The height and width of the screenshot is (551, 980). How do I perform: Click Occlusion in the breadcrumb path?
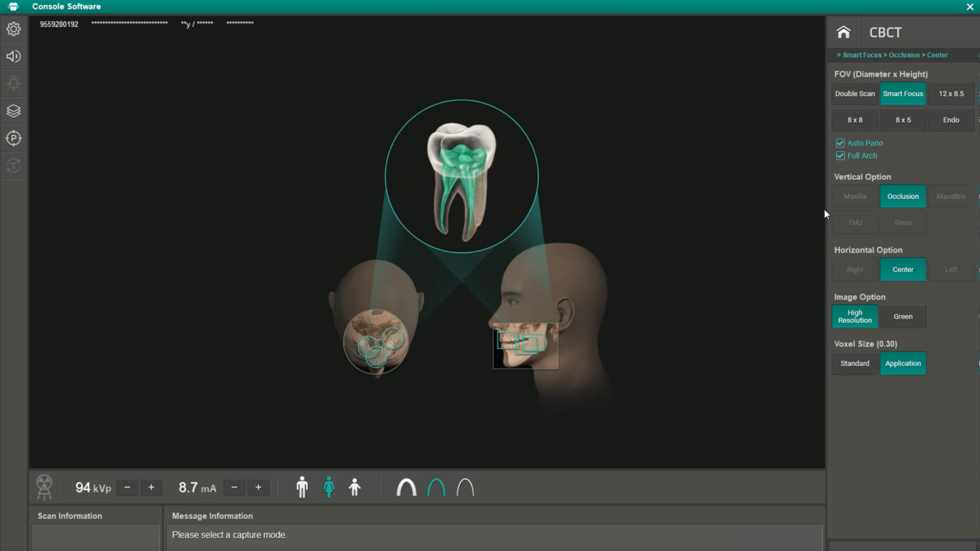(x=904, y=55)
